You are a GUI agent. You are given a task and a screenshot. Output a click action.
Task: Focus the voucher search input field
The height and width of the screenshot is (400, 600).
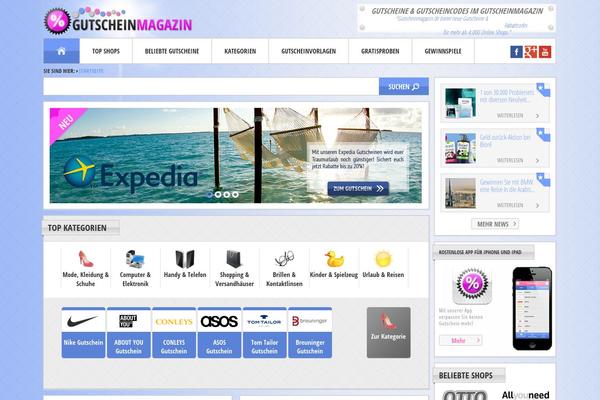point(211,87)
